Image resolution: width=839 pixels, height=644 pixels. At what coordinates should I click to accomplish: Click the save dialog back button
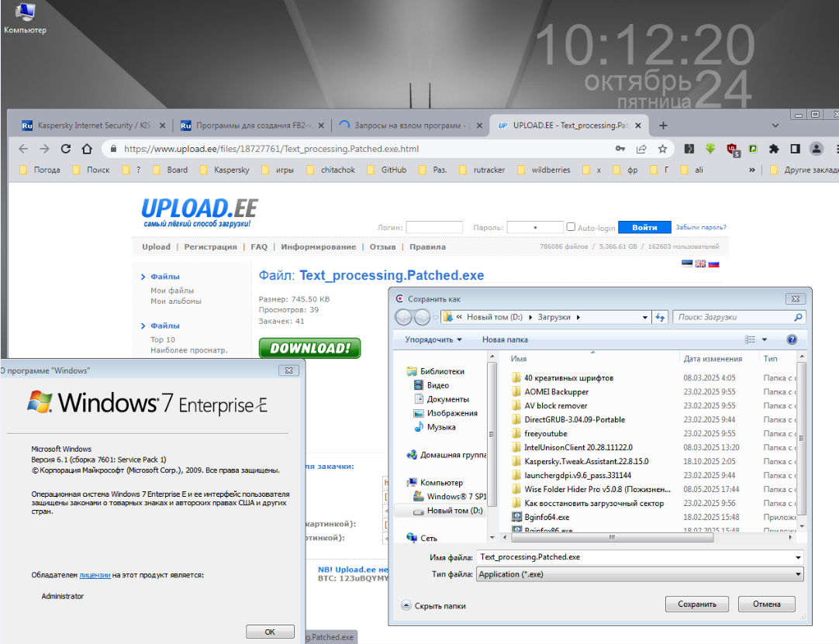point(403,317)
